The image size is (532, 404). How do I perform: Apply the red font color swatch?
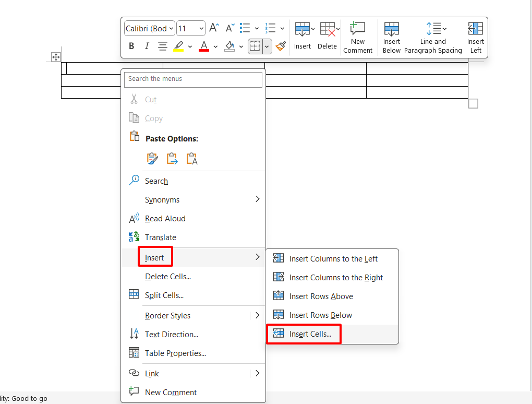click(204, 46)
